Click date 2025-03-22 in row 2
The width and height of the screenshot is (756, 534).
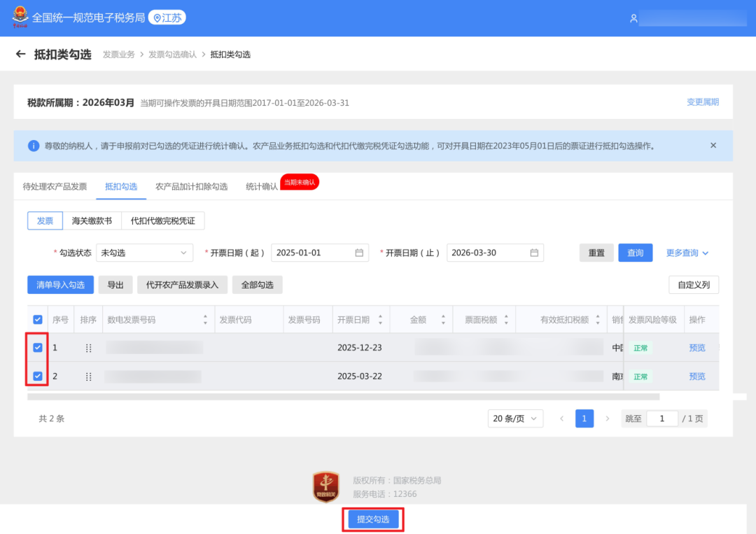click(x=360, y=376)
